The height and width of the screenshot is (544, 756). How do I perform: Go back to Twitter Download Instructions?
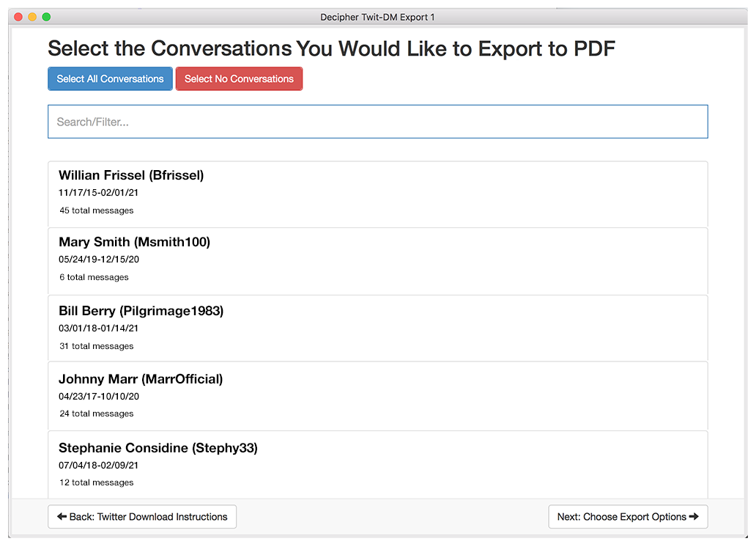pos(142,516)
